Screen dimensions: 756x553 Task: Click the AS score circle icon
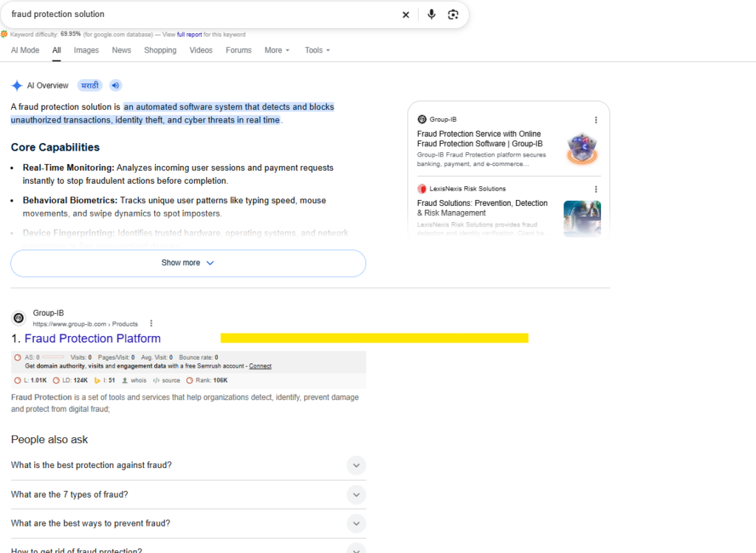pos(18,357)
